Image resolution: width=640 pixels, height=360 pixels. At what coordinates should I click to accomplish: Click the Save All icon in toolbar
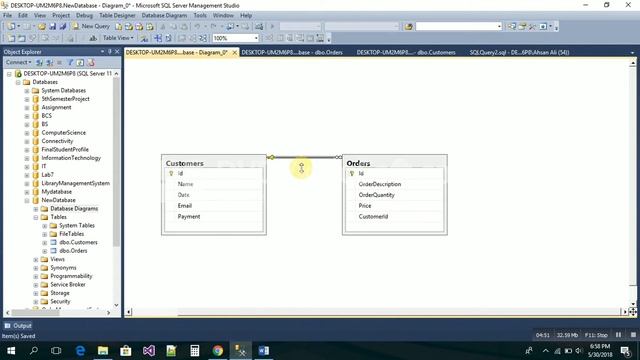[x=63, y=27]
